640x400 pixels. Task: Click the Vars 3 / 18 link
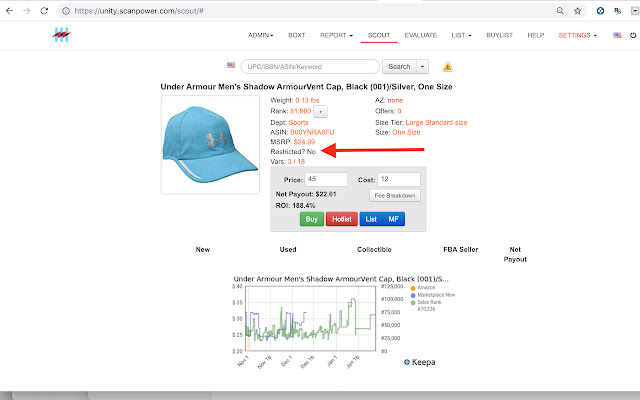click(296, 162)
